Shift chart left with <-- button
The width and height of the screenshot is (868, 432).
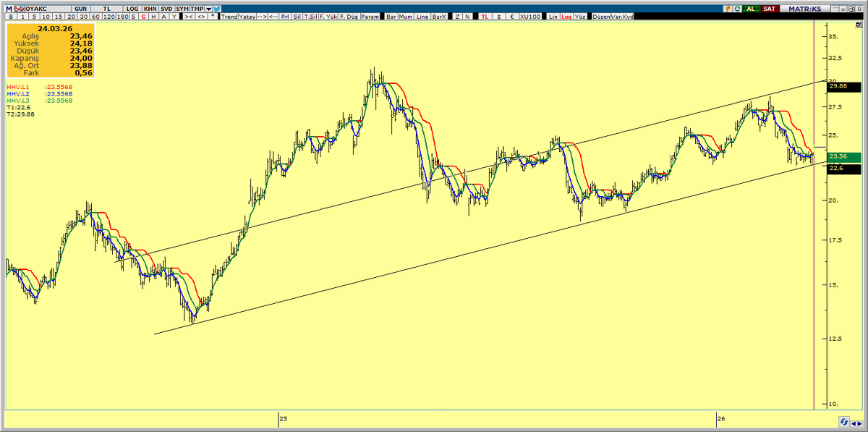[x=273, y=17]
